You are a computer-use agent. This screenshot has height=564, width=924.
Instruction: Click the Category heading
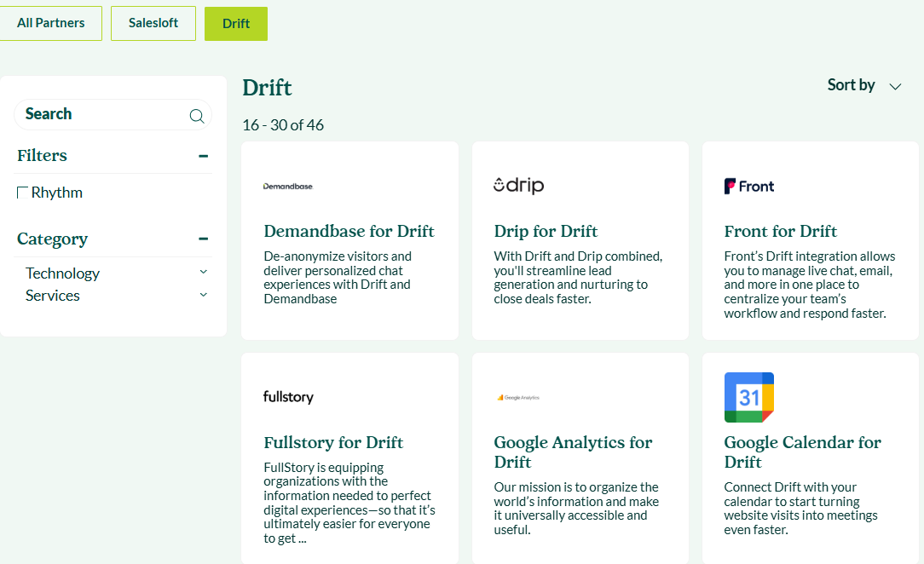click(53, 239)
